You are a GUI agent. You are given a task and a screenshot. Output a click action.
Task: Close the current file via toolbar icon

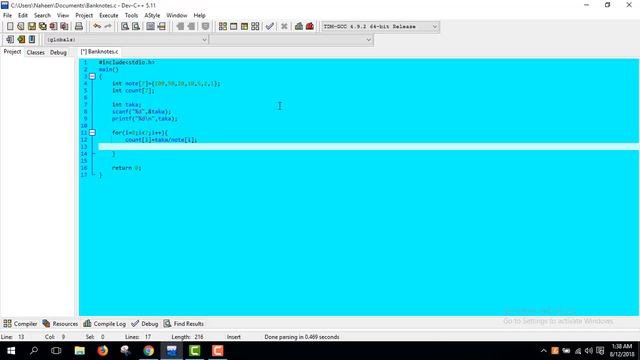pos(53,27)
